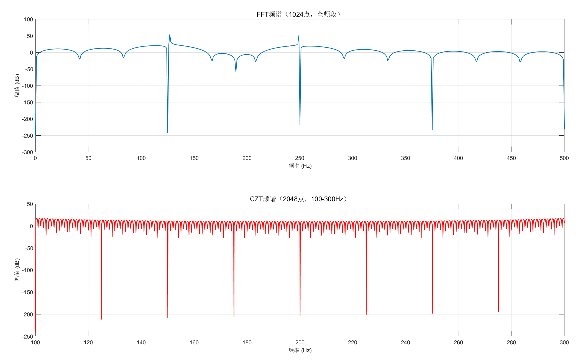This screenshot has height=364, width=588.
Task: Select the blue FFT peak near 125 Hz
Action: coord(170,35)
